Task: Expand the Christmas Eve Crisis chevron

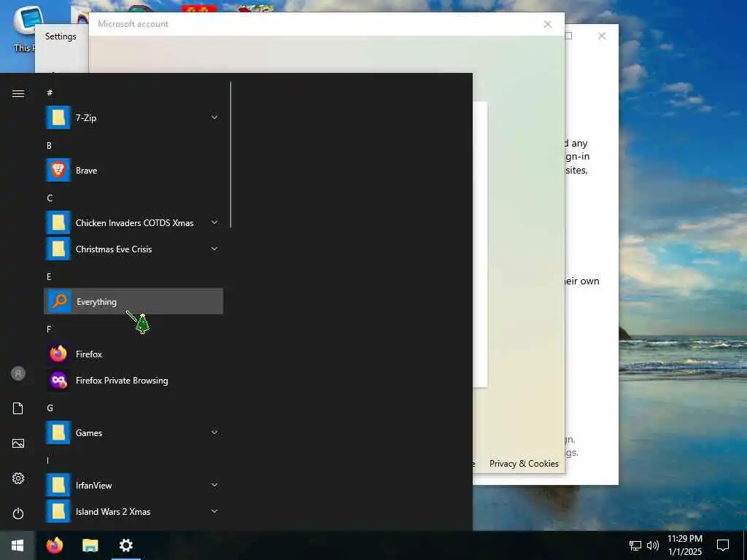Action: (x=214, y=249)
